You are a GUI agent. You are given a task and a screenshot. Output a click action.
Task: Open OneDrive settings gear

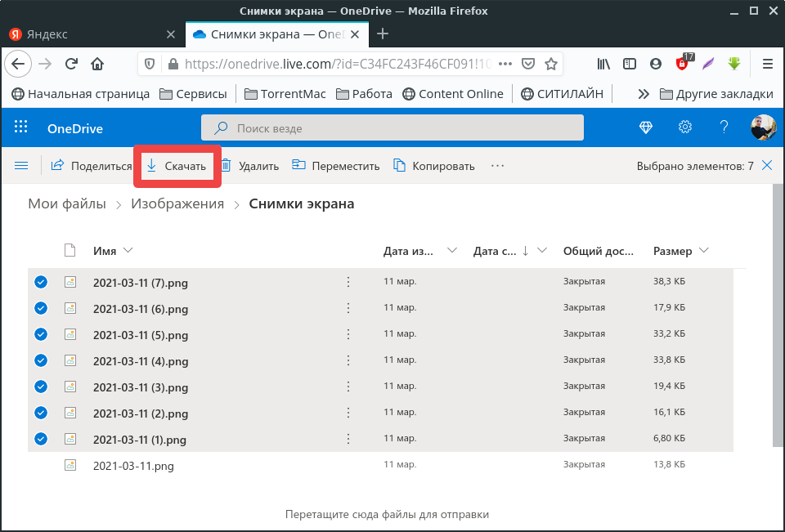point(685,127)
